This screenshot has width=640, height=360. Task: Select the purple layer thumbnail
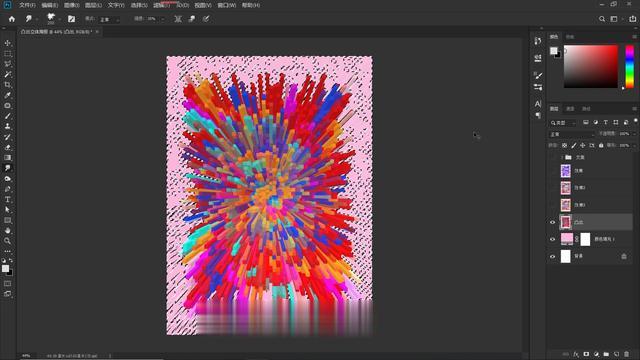[x=565, y=171]
